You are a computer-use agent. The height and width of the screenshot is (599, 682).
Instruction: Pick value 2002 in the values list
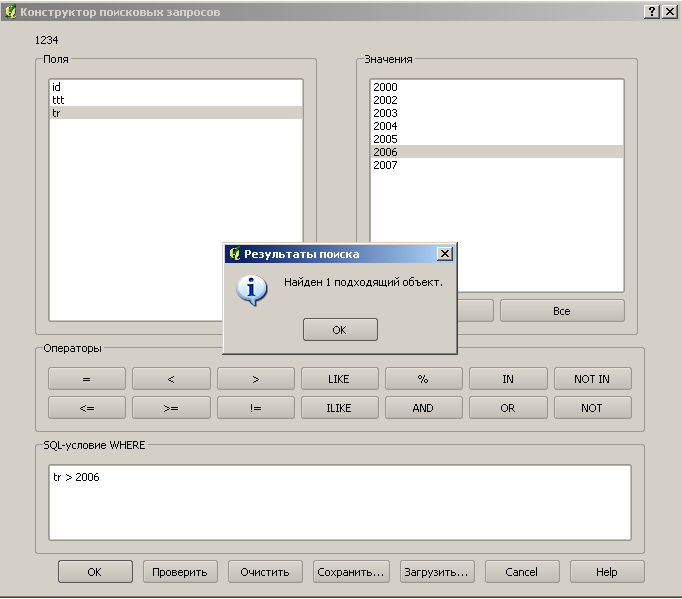pyautogui.click(x=497, y=100)
